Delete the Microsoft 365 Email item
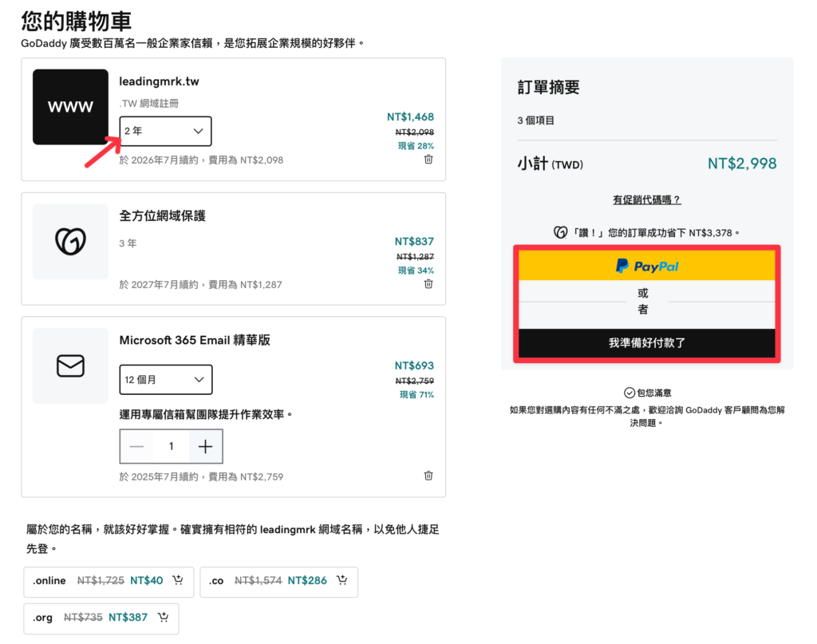 tap(428, 476)
